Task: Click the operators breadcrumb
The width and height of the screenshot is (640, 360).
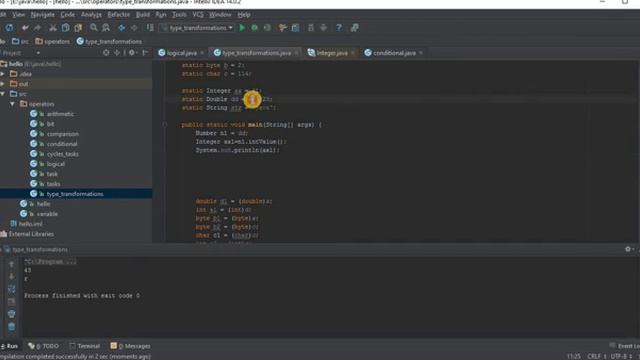Action: [x=53, y=41]
